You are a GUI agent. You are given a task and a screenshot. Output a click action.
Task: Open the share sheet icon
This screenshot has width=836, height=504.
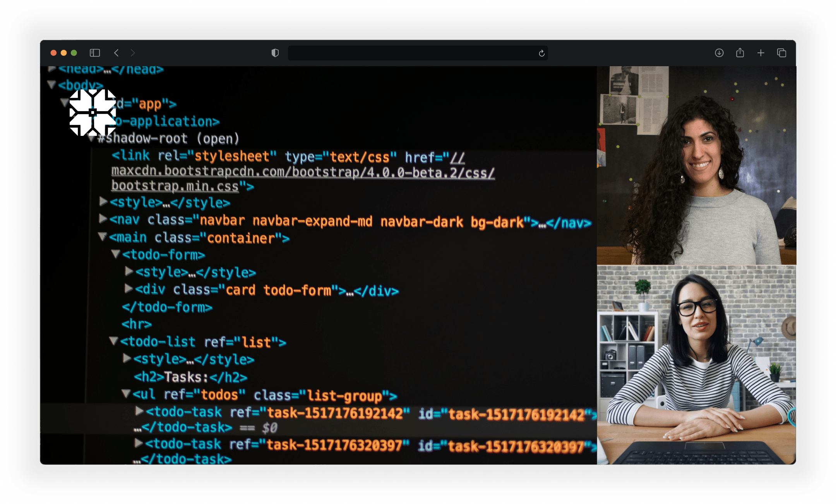740,53
